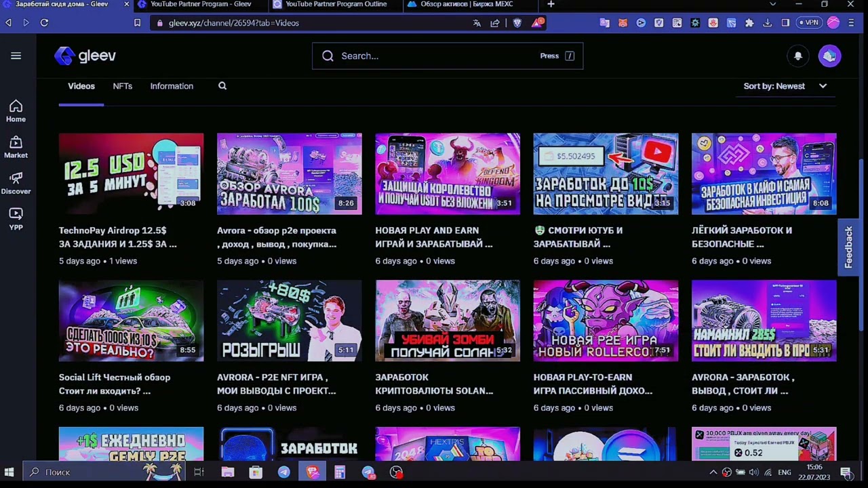This screenshot has width=868, height=488.
Task: Select the Information tab
Action: 172,86
